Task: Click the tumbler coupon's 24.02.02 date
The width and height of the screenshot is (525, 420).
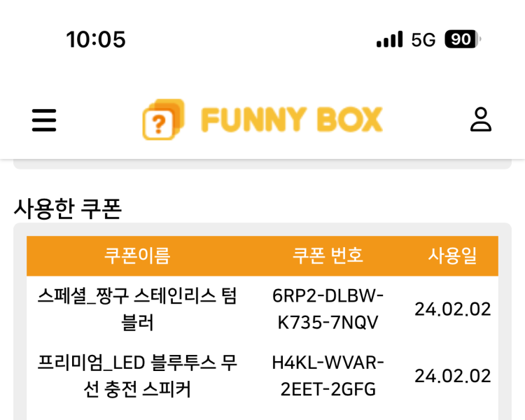Action: click(x=452, y=309)
